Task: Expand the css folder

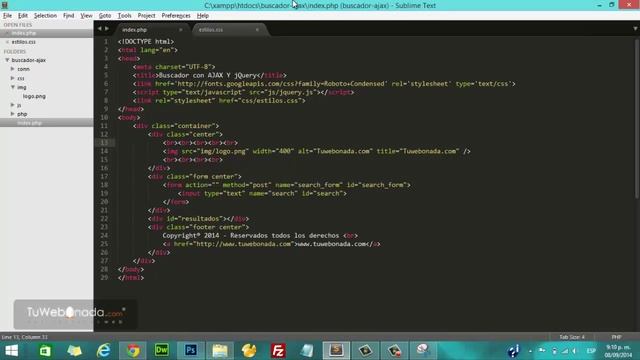Action: point(13,78)
